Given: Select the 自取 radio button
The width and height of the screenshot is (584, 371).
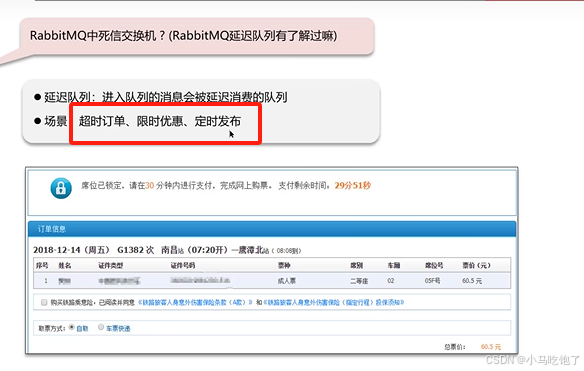Looking at the screenshot, I should (72, 327).
